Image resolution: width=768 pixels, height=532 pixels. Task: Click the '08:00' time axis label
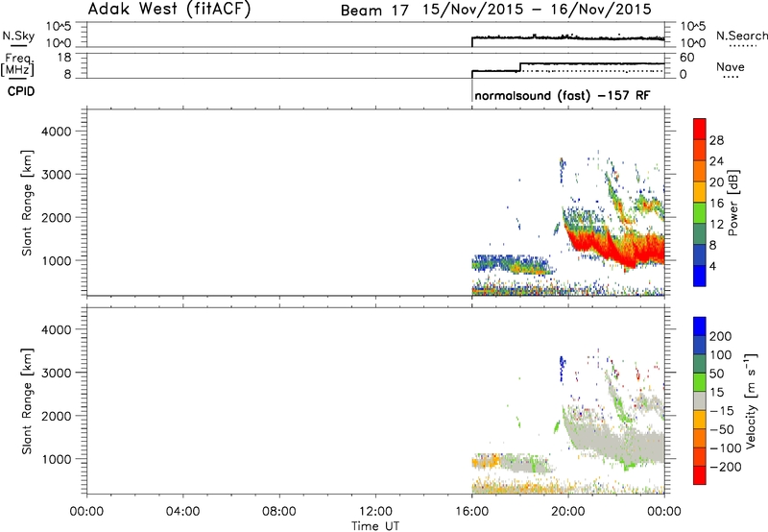pyautogui.click(x=279, y=512)
